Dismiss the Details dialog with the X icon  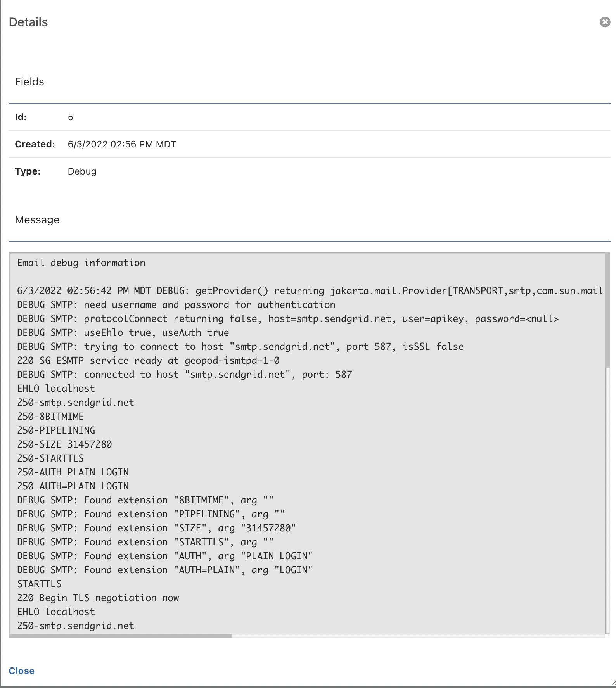tap(605, 22)
